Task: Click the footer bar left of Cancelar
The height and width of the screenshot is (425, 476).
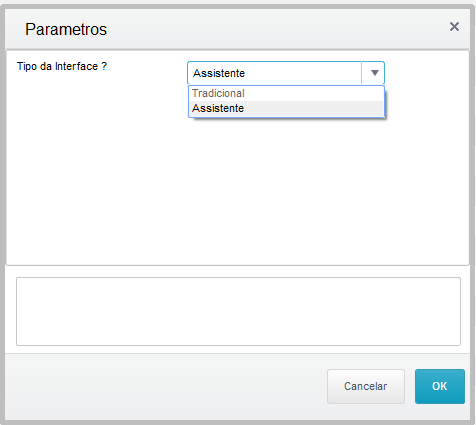Action: [x=166, y=386]
